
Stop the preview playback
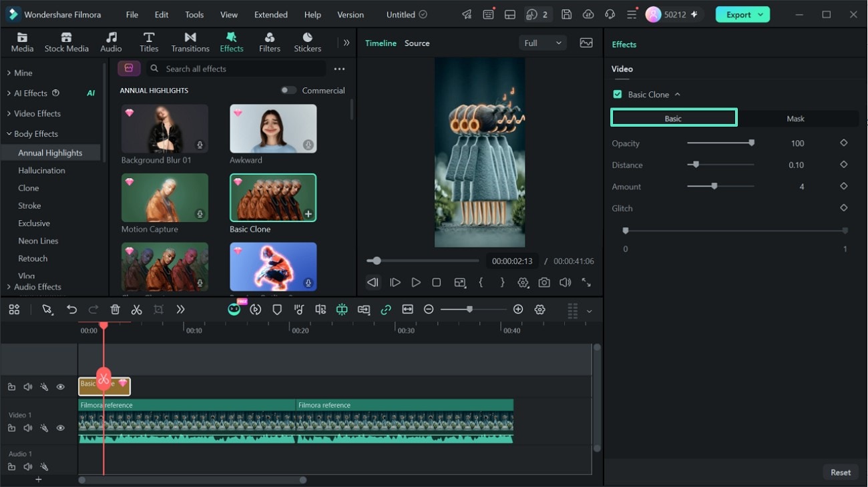pyautogui.click(x=437, y=283)
